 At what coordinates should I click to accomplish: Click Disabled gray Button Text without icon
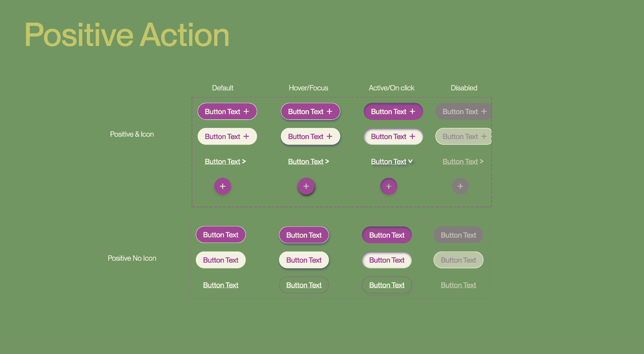[x=458, y=235]
